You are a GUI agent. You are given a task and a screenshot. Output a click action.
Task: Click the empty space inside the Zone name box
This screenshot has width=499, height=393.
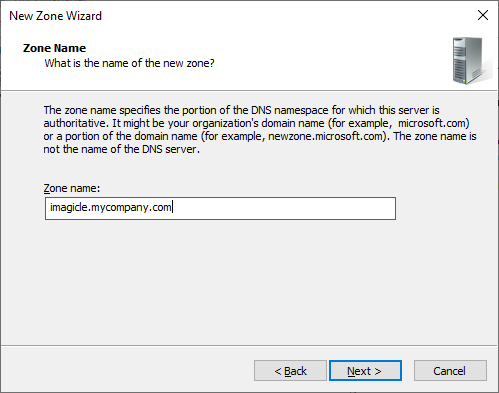click(x=283, y=208)
